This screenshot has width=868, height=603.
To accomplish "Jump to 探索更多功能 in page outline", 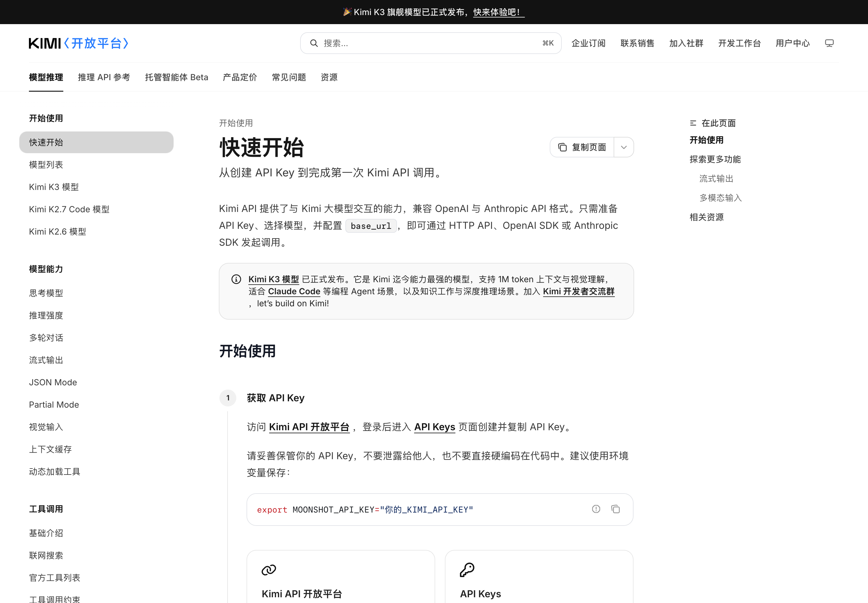I will pyautogui.click(x=715, y=159).
